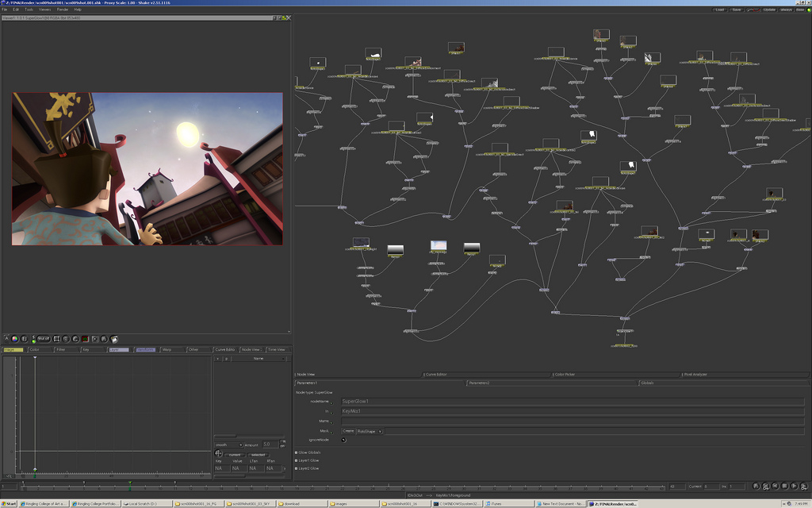Viewport: 812px width, 508px height.
Task: Open the smooth curve type dropdown
Action: pyautogui.click(x=228, y=444)
